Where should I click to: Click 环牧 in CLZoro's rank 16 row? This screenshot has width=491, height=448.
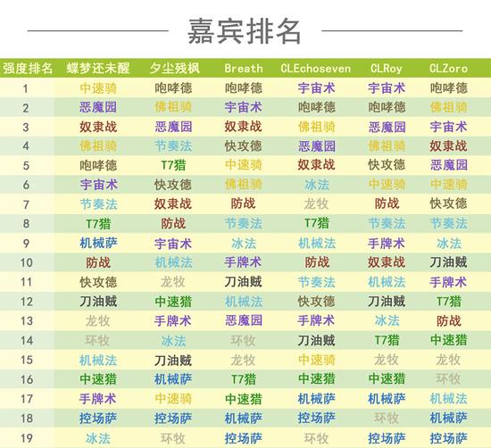click(x=449, y=378)
